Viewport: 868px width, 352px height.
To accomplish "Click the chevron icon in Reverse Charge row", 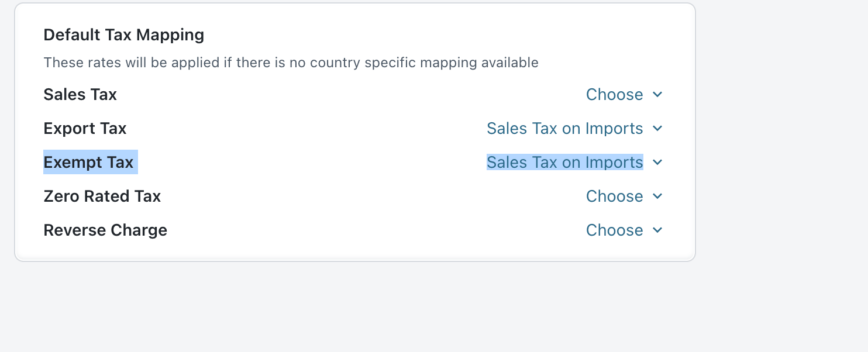I will pyautogui.click(x=657, y=230).
